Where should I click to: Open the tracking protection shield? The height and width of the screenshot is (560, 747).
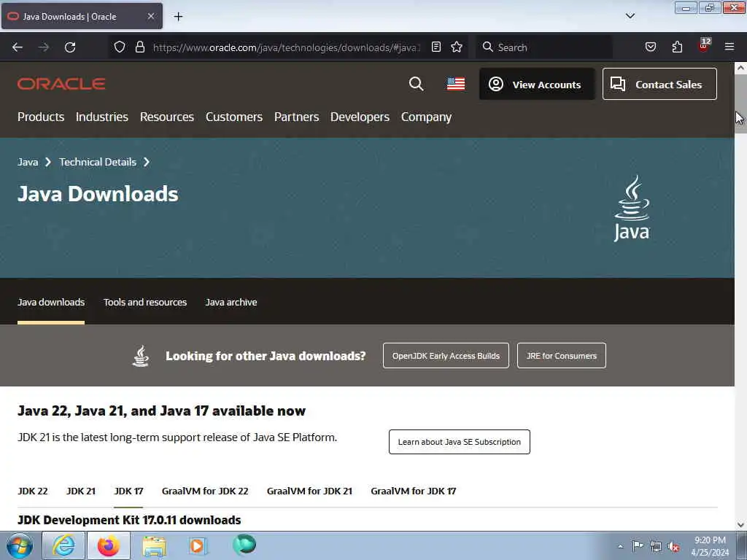120,47
